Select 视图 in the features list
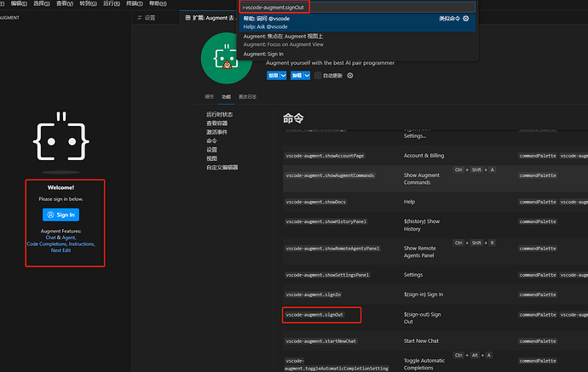Viewport: 588px width, 372px height. tap(211, 158)
